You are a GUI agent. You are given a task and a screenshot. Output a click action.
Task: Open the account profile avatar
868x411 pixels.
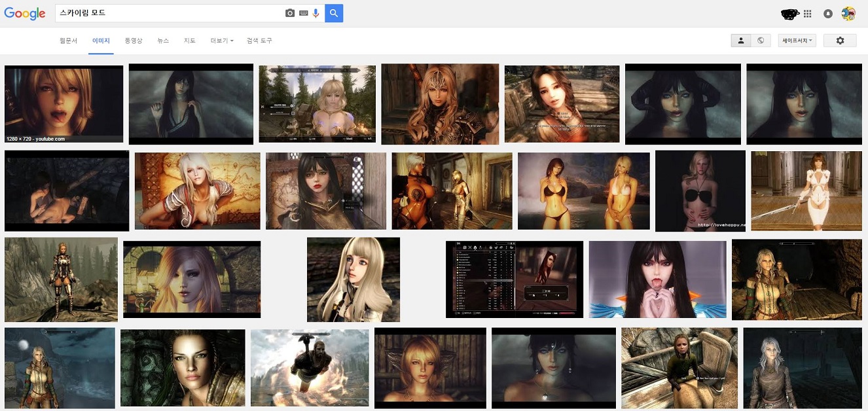848,14
